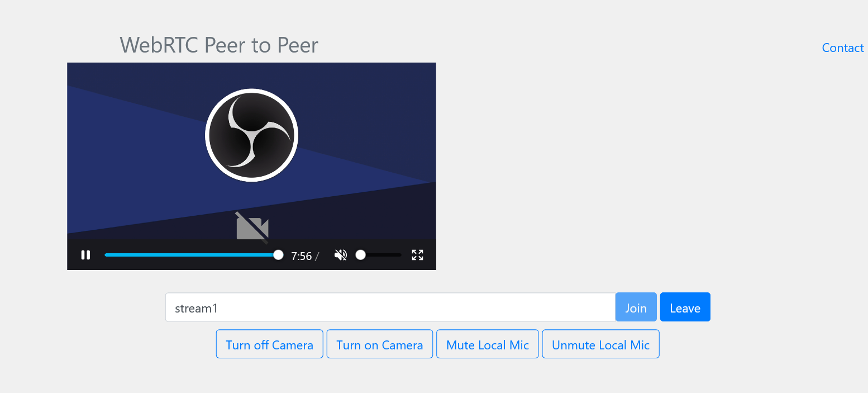868x393 pixels.
Task: Turn off Camera
Action: [269, 344]
